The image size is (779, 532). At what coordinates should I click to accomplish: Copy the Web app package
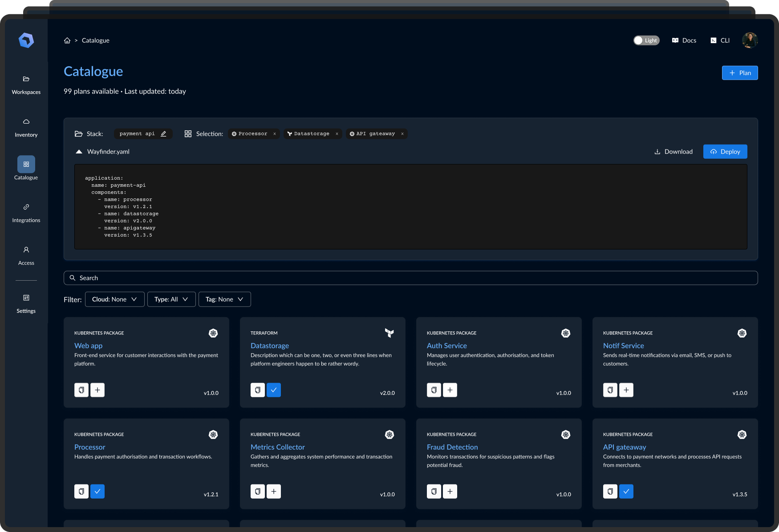pyautogui.click(x=81, y=390)
